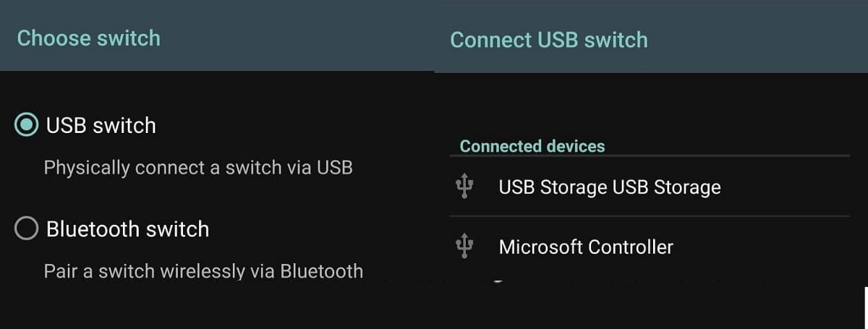Tap the "USB switch" option label
868x329 pixels.
101,125
